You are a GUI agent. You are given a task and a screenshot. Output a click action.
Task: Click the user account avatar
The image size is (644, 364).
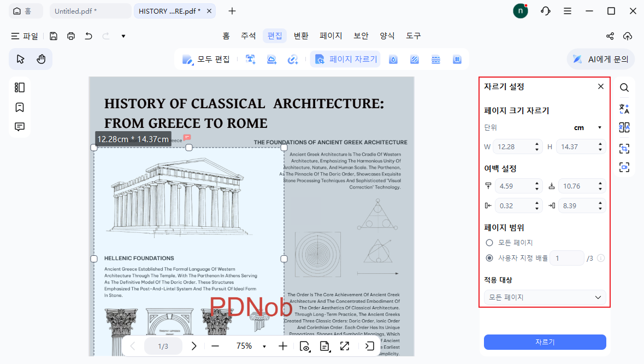click(521, 11)
